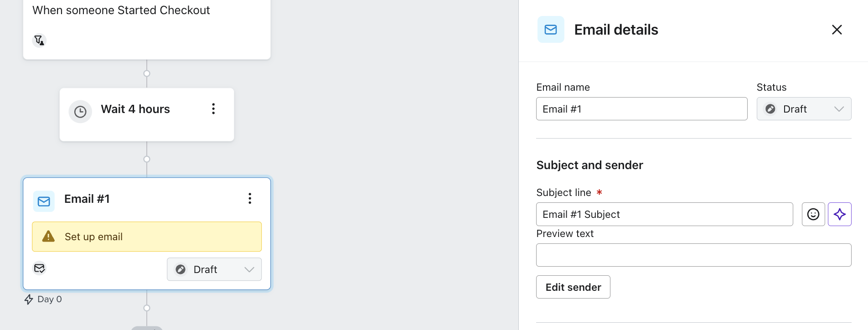Click the Email details envelope icon

[551, 30]
